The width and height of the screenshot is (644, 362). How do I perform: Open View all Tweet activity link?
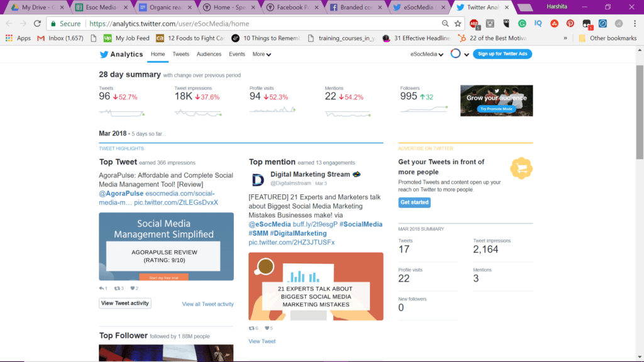pos(208,304)
